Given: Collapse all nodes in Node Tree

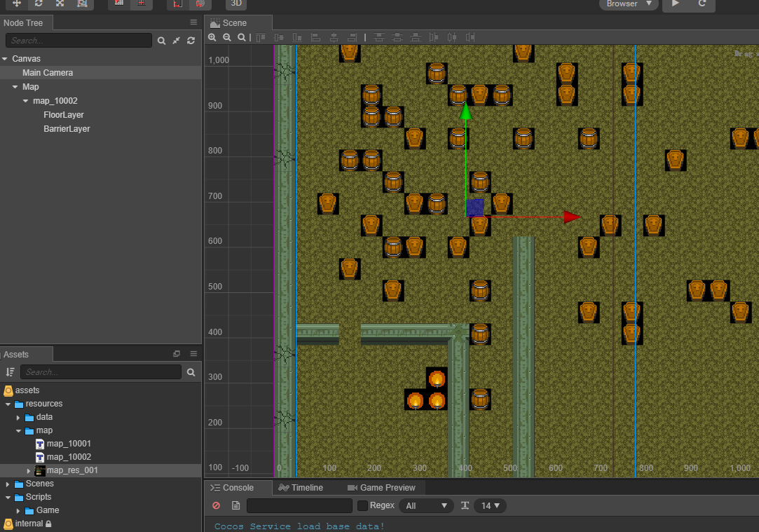Looking at the screenshot, I should point(176,41).
